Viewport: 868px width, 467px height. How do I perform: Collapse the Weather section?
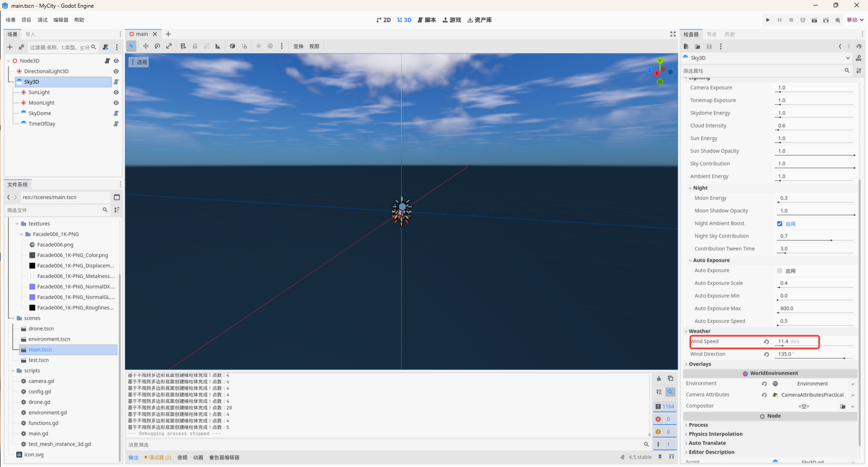699,331
